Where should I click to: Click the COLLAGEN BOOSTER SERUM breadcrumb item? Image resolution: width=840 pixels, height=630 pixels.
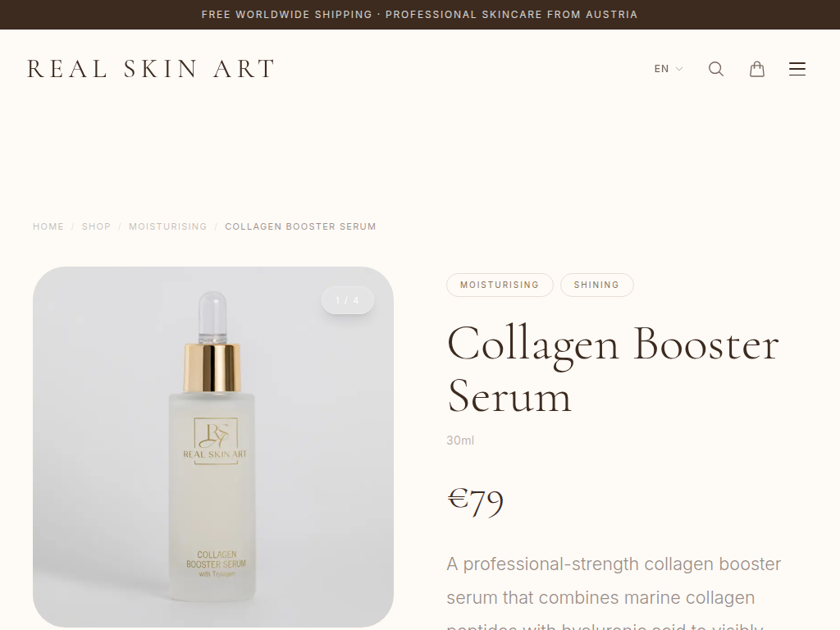300,226
